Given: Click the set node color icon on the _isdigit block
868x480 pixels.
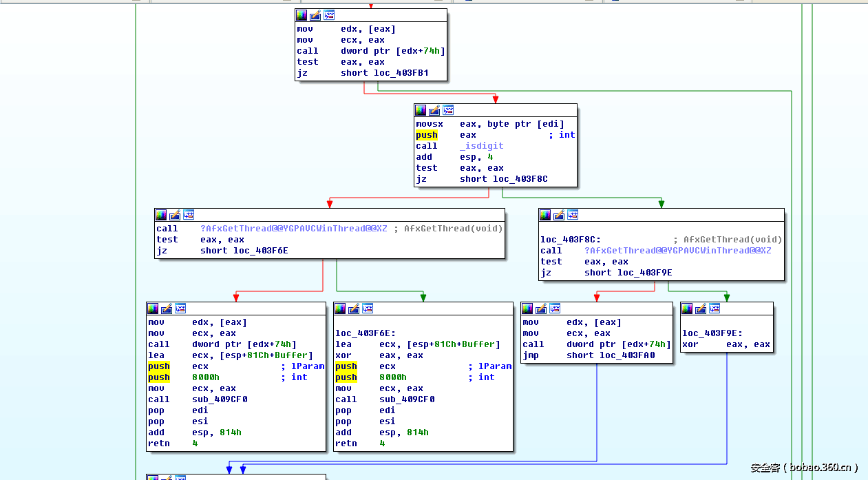Looking at the screenshot, I should click(x=421, y=110).
